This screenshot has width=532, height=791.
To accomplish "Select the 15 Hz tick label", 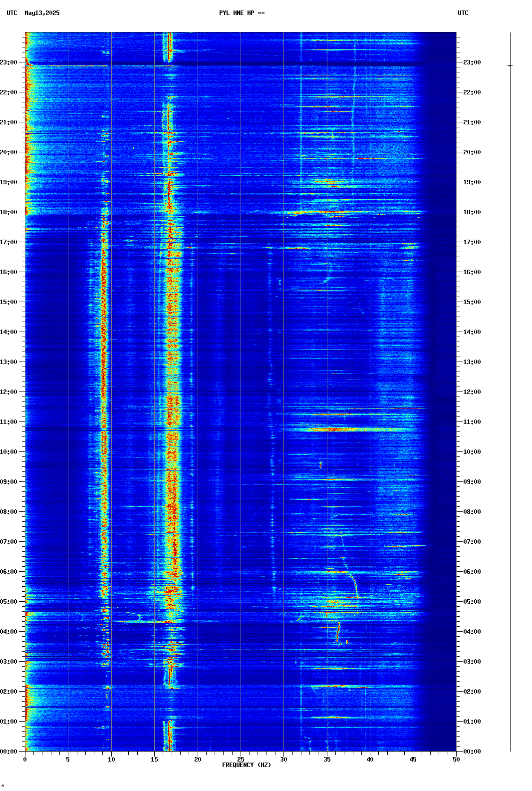I will pos(154,760).
